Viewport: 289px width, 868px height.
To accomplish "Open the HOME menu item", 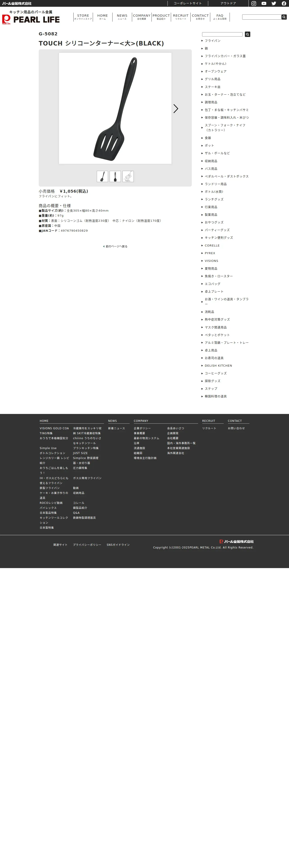I will coord(103,17).
